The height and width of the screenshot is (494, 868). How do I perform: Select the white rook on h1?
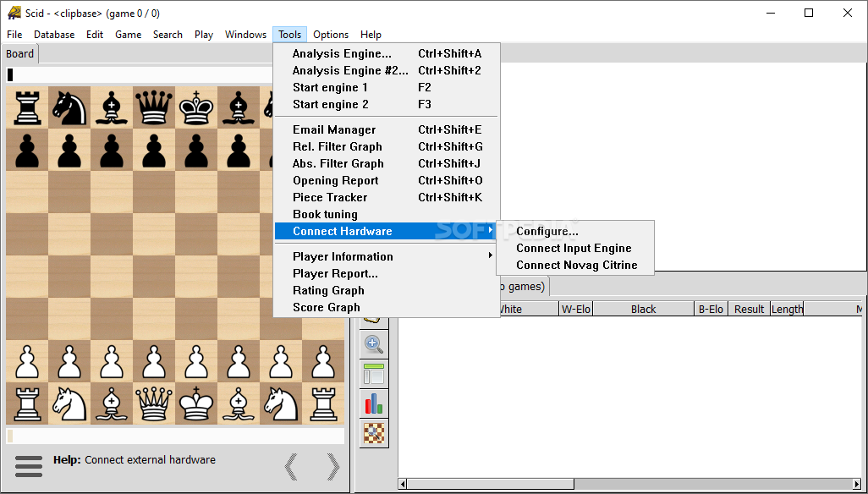322,403
